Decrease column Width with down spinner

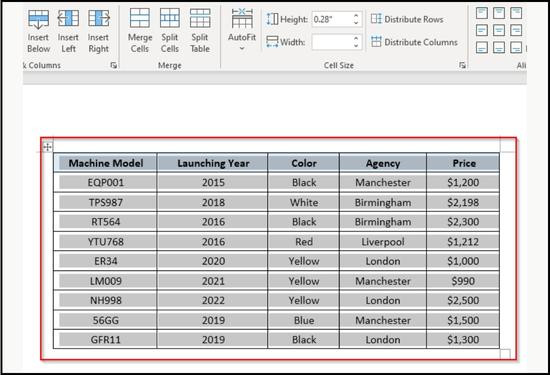click(356, 46)
